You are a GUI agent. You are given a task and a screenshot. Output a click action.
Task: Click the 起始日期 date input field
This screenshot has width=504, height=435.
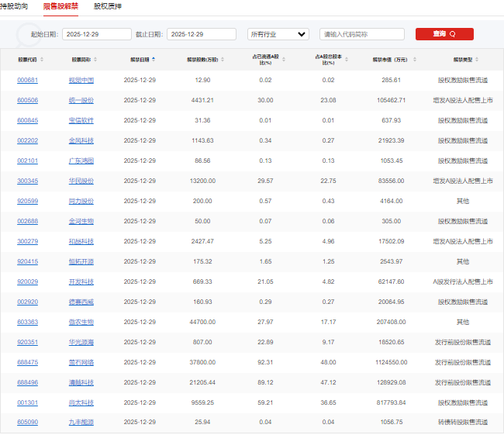(x=96, y=34)
